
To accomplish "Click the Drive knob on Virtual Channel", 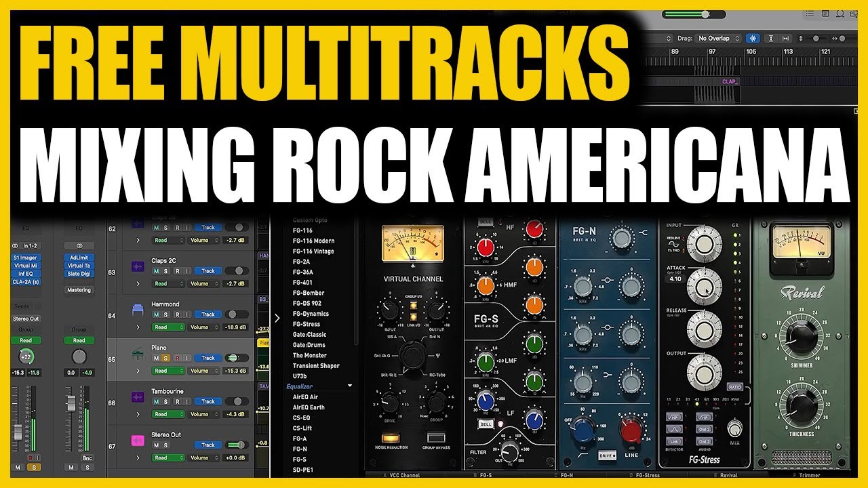I will click(x=389, y=401).
